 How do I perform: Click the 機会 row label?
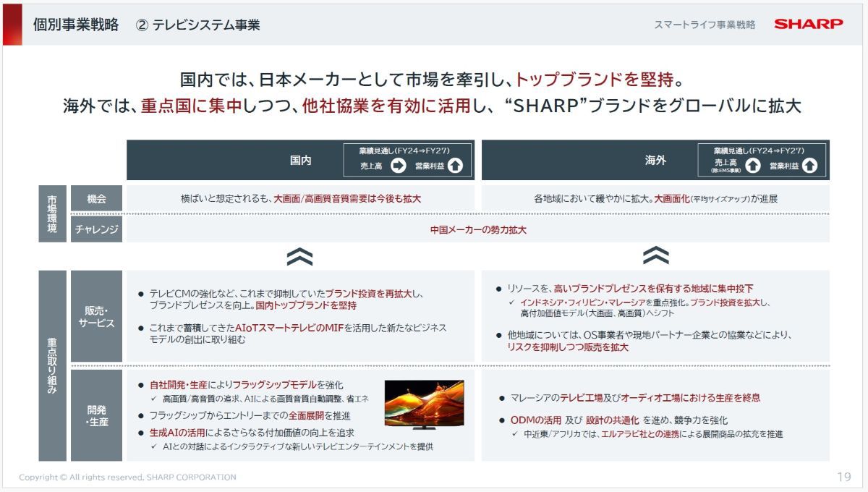(96, 198)
